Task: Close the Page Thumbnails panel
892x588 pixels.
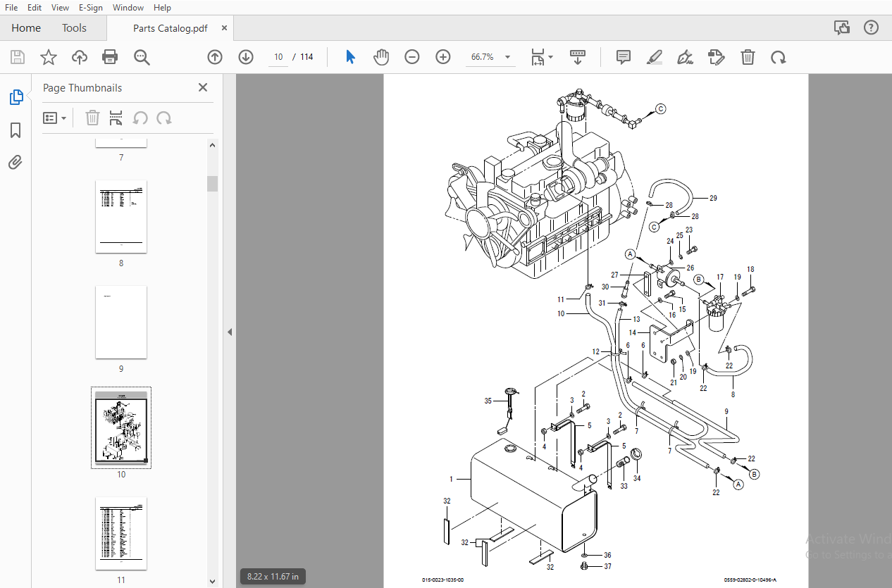Action: click(203, 87)
